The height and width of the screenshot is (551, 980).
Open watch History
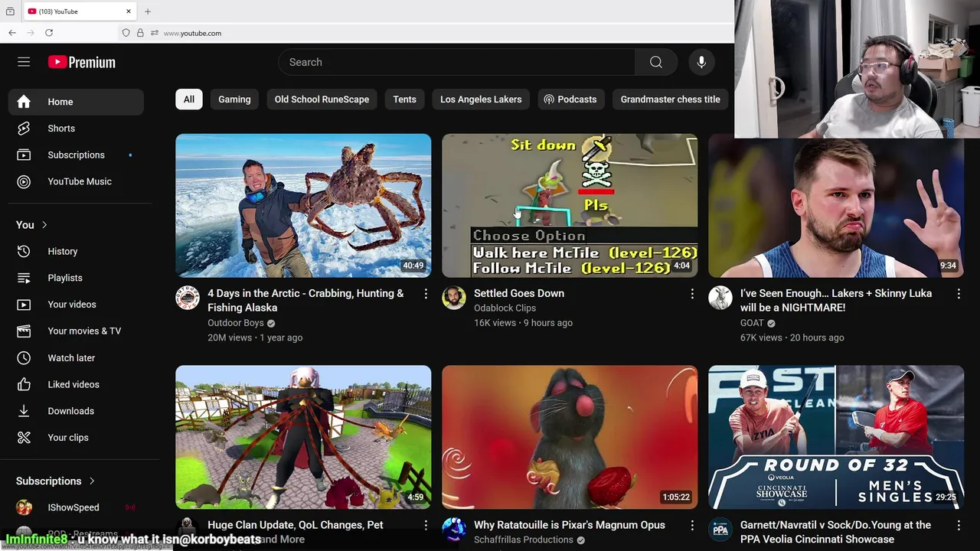point(76,251)
